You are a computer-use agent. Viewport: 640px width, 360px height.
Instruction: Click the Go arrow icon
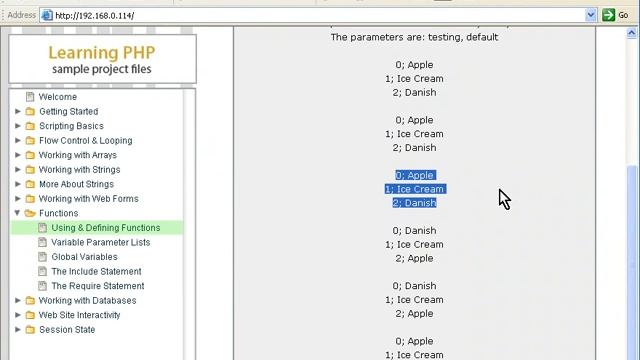[608, 16]
